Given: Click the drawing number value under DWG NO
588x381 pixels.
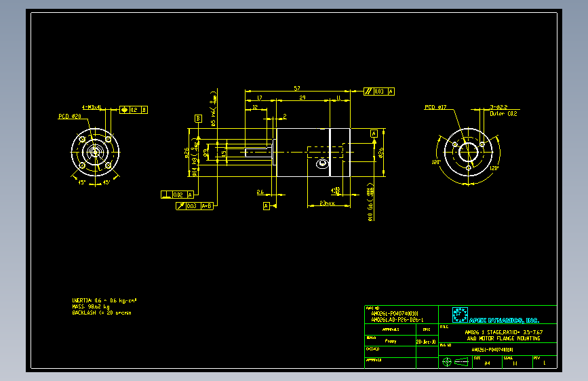Looking at the screenshot, I should (x=492, y=350).
